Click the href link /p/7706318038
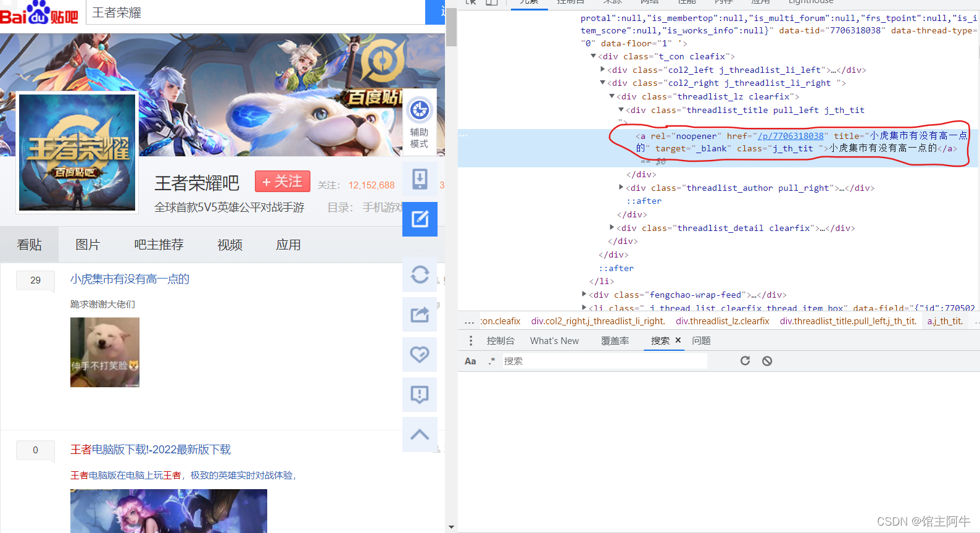Image resolution: width=980 pixels, height=533 pixels. (x=791, y=136)
